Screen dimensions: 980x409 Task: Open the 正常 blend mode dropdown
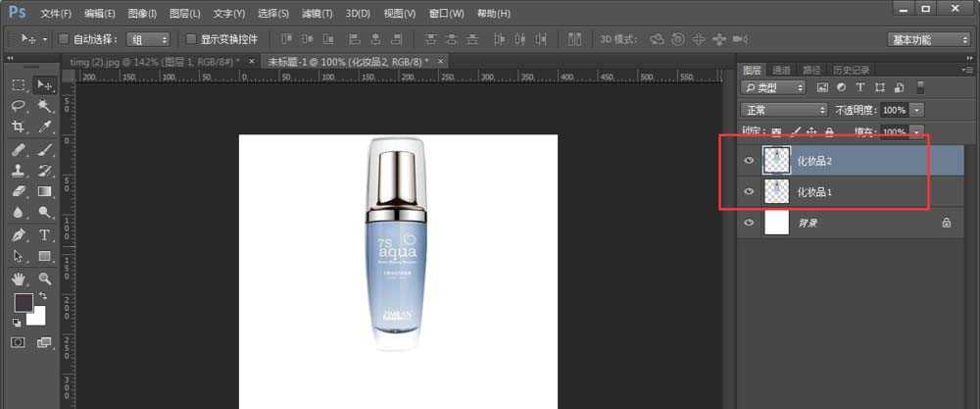(783, 110)
